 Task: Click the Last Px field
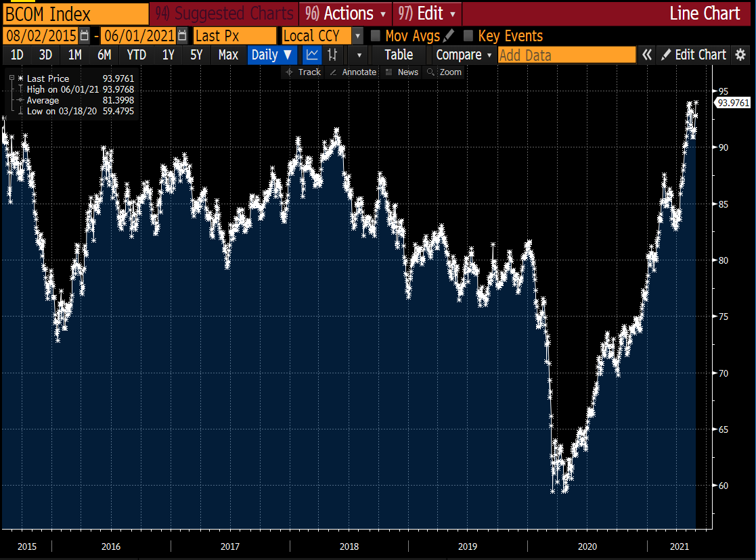235,36
